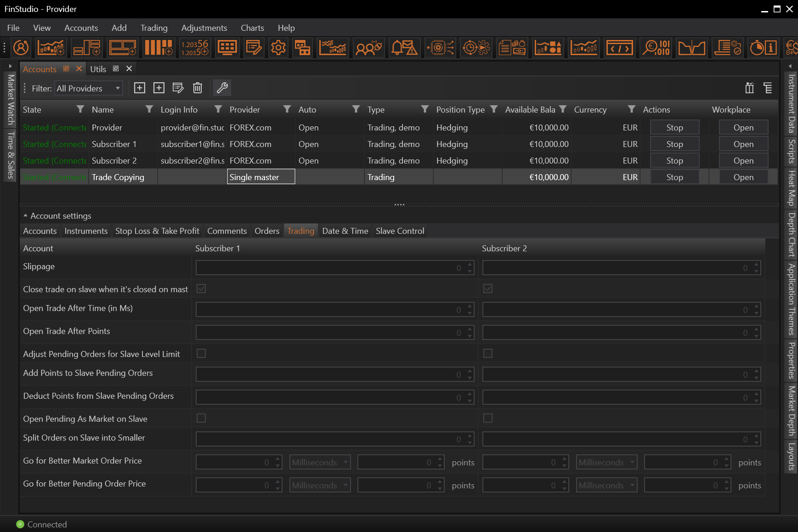The height and width of the screenshot is (532, 798).
Task: Click the user account refresh toolbar icon
Action: (21, 48)
